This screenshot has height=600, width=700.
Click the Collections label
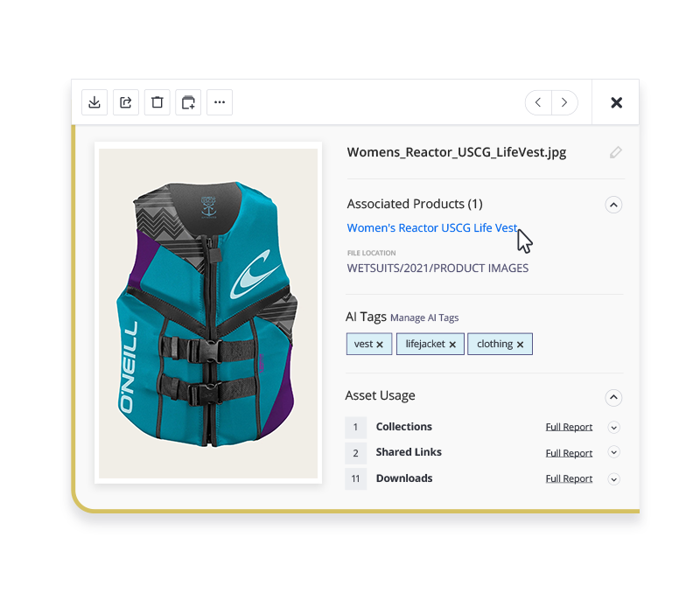pyautogui.click(x=404, y=427)
